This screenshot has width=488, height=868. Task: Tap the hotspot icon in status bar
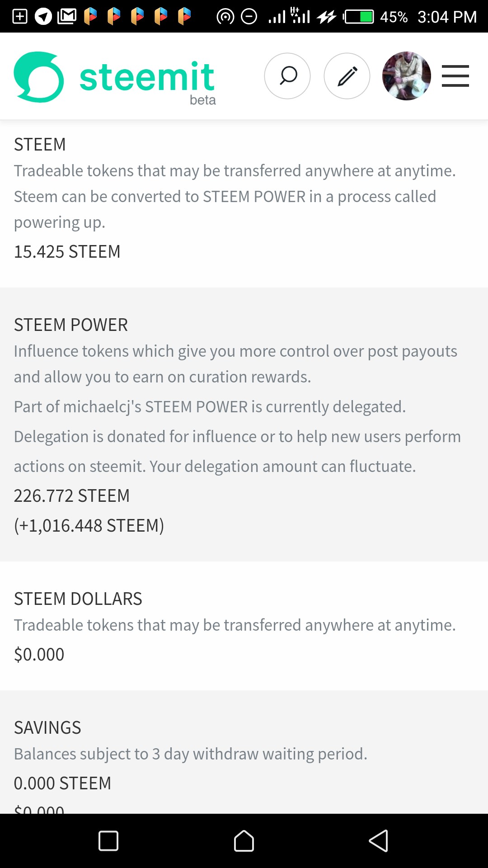tap(225, 17)
